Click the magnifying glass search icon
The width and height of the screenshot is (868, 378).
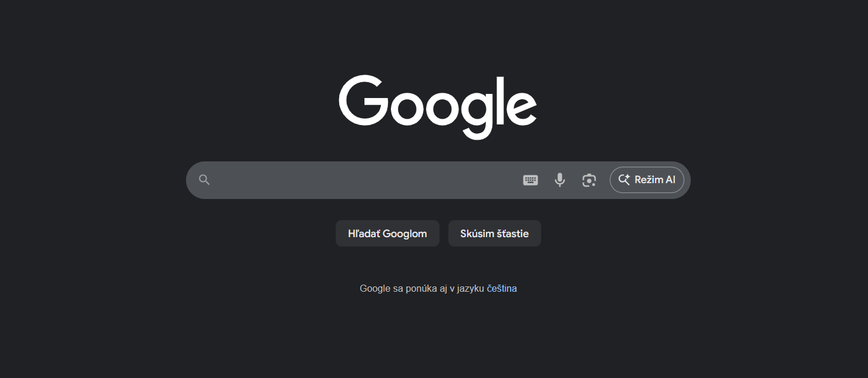[204, 180]
